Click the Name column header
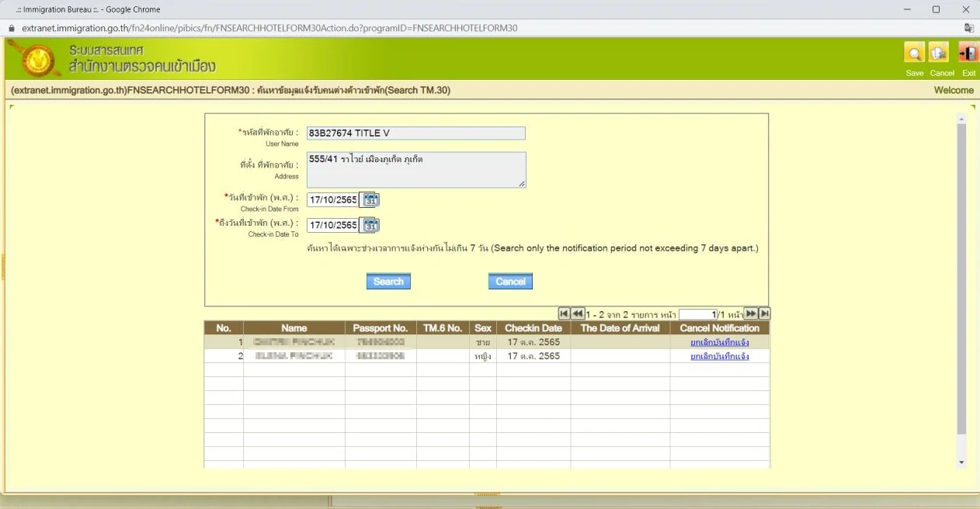The width and height of the screenshot is (980, 509). [x=294, y=328]
